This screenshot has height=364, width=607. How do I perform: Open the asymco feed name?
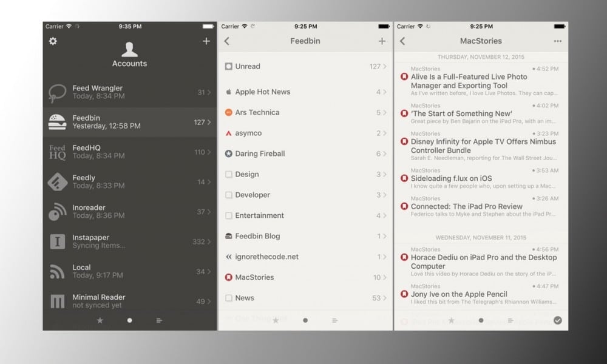[x=248, y=133]
